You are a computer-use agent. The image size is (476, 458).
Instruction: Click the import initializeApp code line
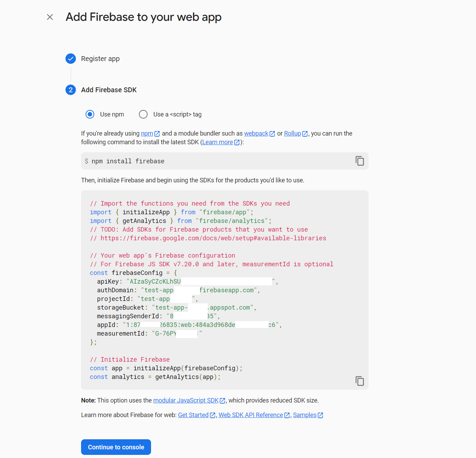172,212
